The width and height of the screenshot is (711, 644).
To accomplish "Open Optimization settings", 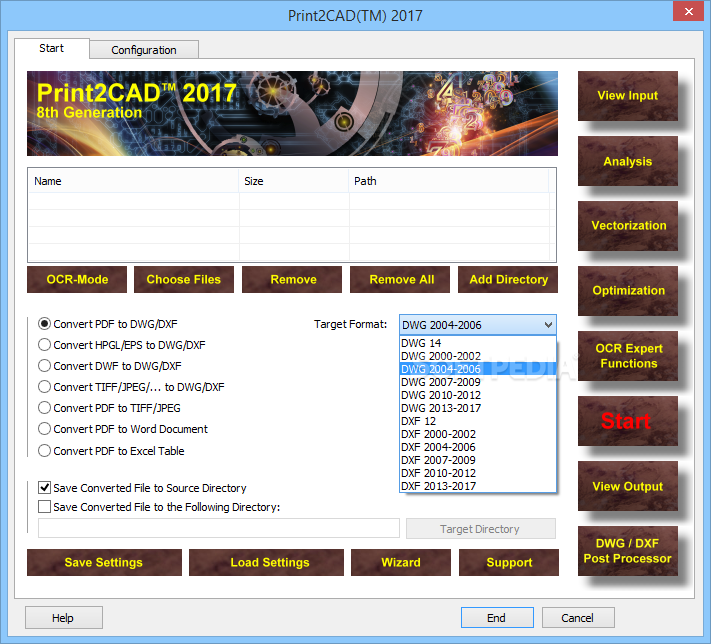I will tap(628, 291).
